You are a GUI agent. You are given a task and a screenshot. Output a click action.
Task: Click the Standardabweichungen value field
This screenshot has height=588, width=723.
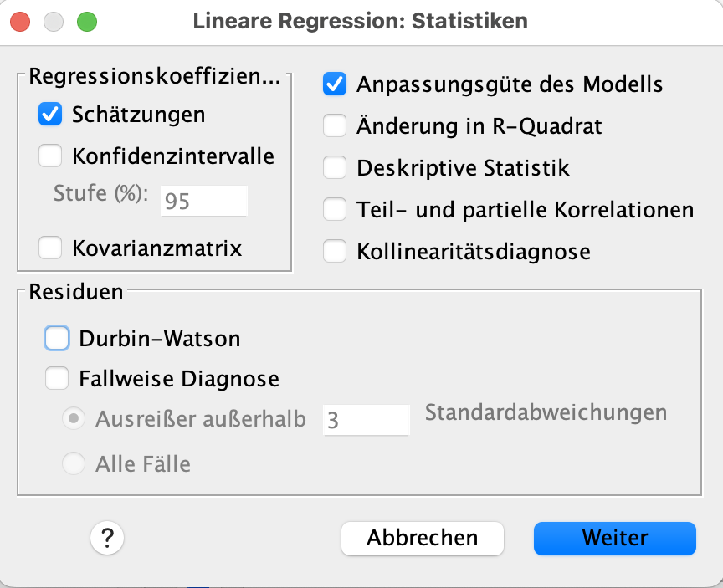(x=367, y=419)
